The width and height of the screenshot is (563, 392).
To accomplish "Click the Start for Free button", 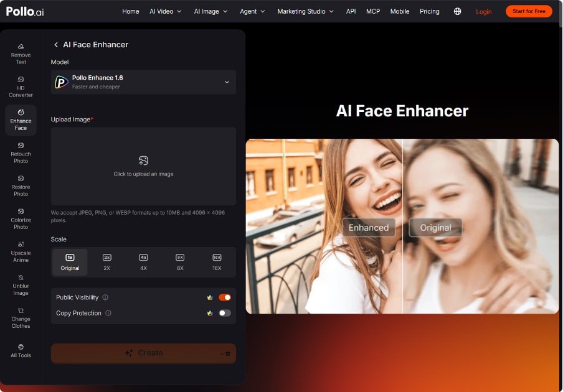I will point(529,11).
